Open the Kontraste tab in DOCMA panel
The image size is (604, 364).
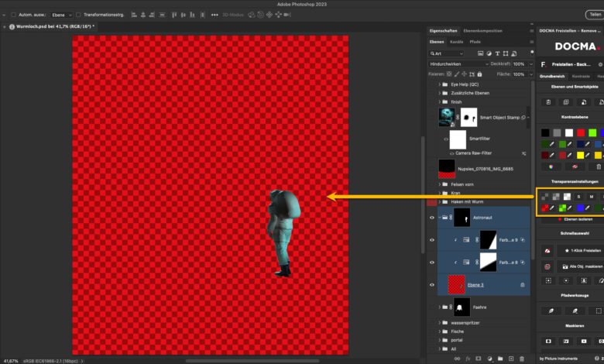click(580, 77)
